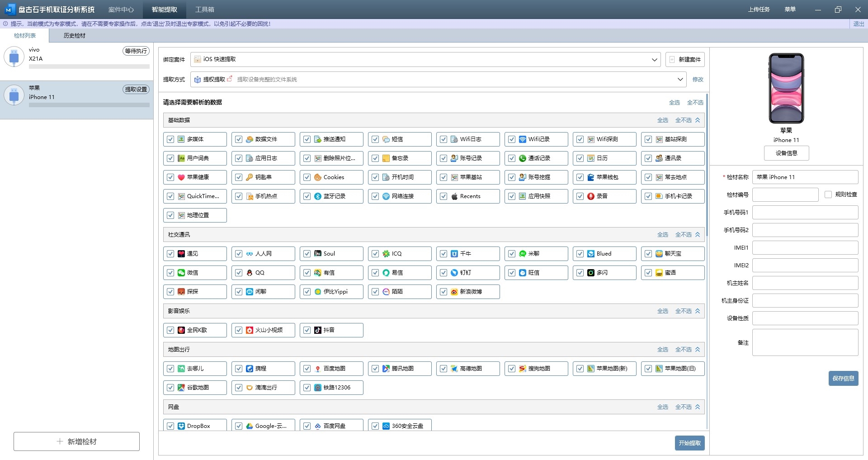
Task: Click the QQ penguin icon
Action: [250, 273]
